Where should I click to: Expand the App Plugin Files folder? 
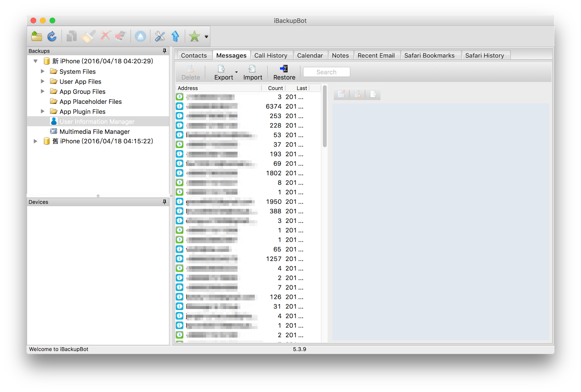pos(42,111)
